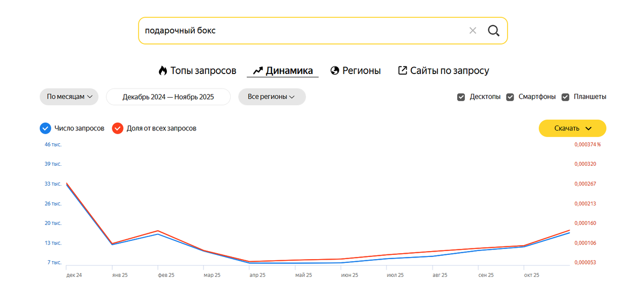Uncheck the Смартфоны checkbox
This screenshot has width=644, height=287.
click(510, 97)
